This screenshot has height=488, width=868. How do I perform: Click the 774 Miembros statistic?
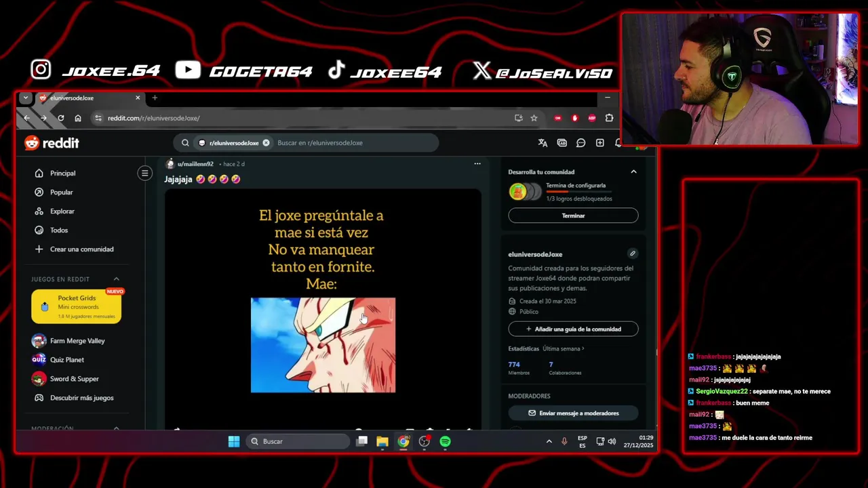[519, 368]
